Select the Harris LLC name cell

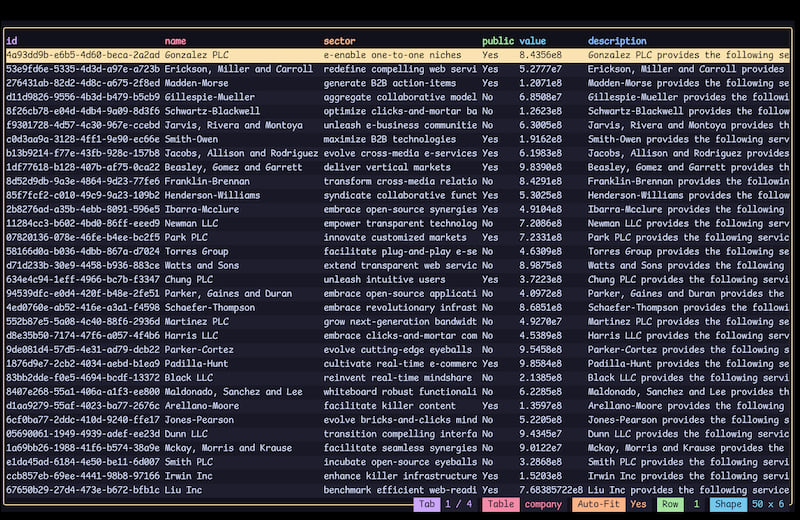(x=191, y=336)
